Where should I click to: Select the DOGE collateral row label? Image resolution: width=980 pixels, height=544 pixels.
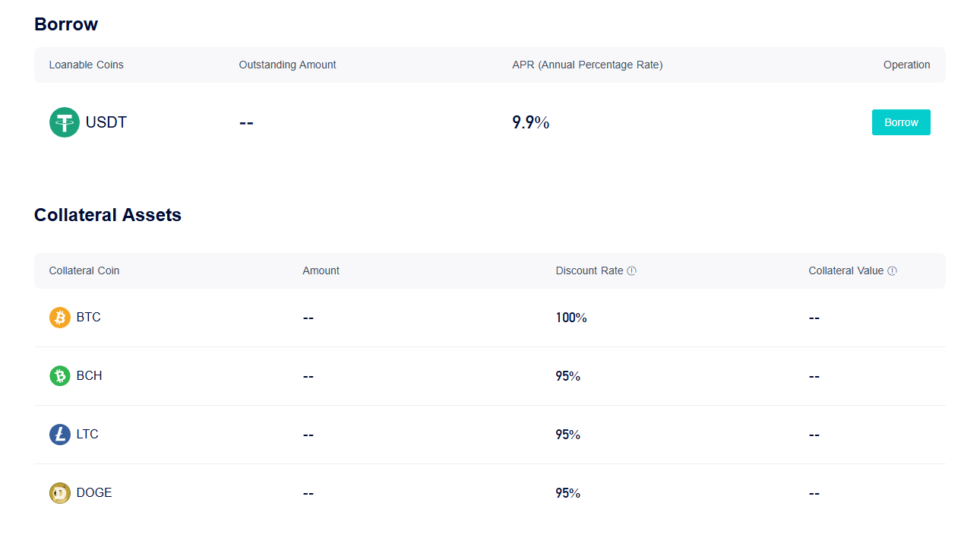[x=94, y=493]
